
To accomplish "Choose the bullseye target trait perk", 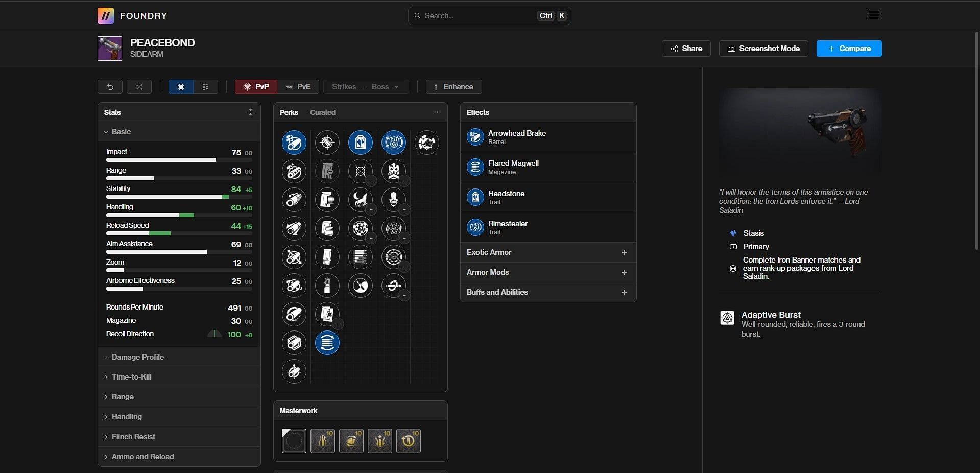I will (394, 257).
